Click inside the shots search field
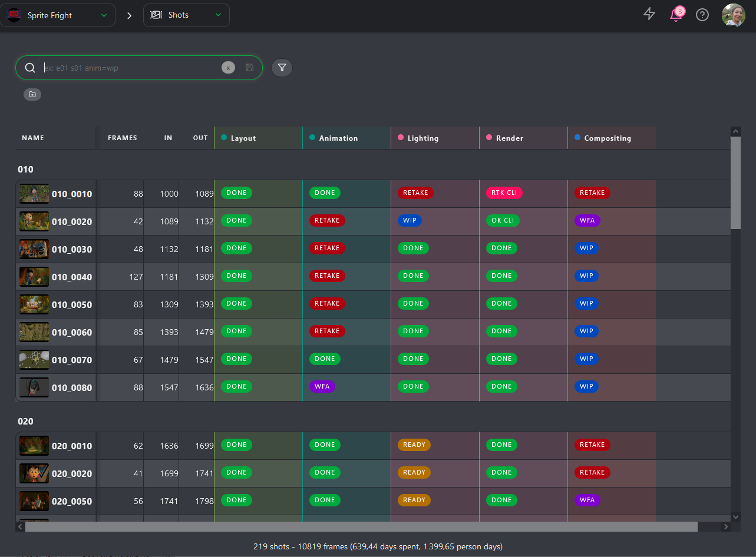The width and height of the screenshot is (756, 557). (131, 68)
